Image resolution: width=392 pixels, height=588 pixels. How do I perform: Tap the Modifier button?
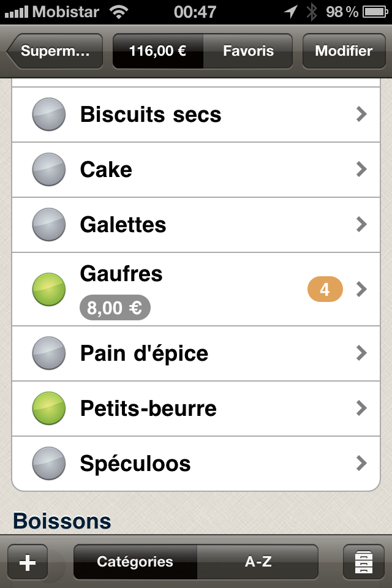pyautogui.click(x=344, y=51)
